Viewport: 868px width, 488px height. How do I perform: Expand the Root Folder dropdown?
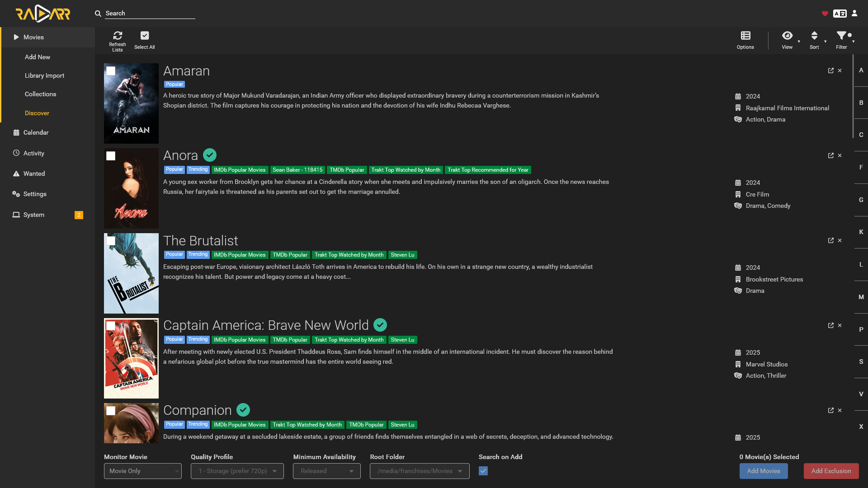click(420, 471)
